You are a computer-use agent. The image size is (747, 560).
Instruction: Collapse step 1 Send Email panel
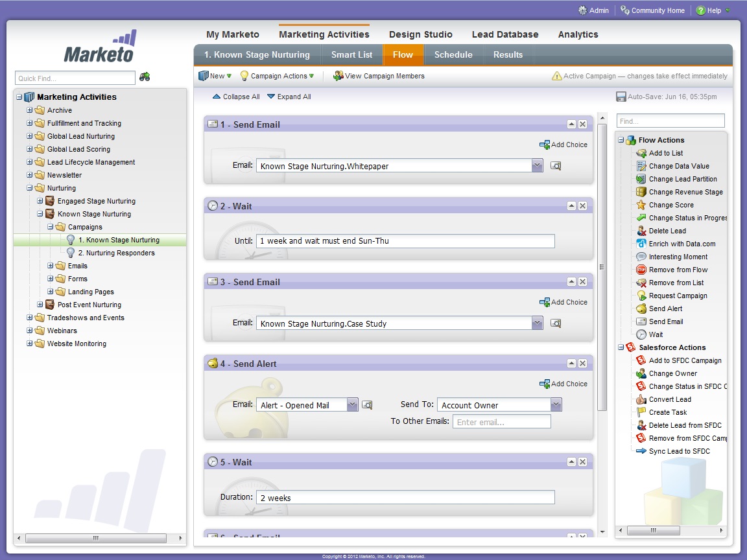pyautogui.click(x=572, y=124)
